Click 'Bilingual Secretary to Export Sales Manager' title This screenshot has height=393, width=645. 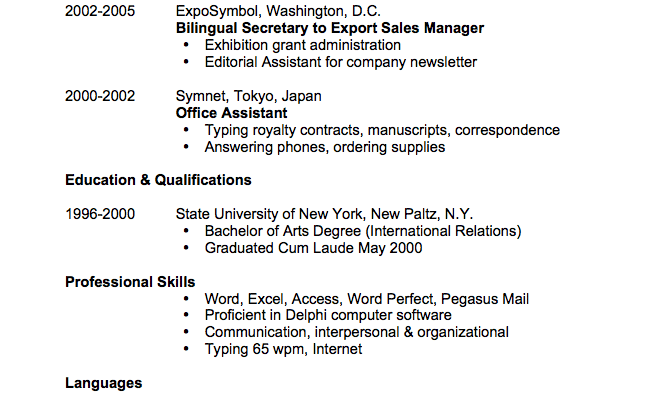coord(330,28)
